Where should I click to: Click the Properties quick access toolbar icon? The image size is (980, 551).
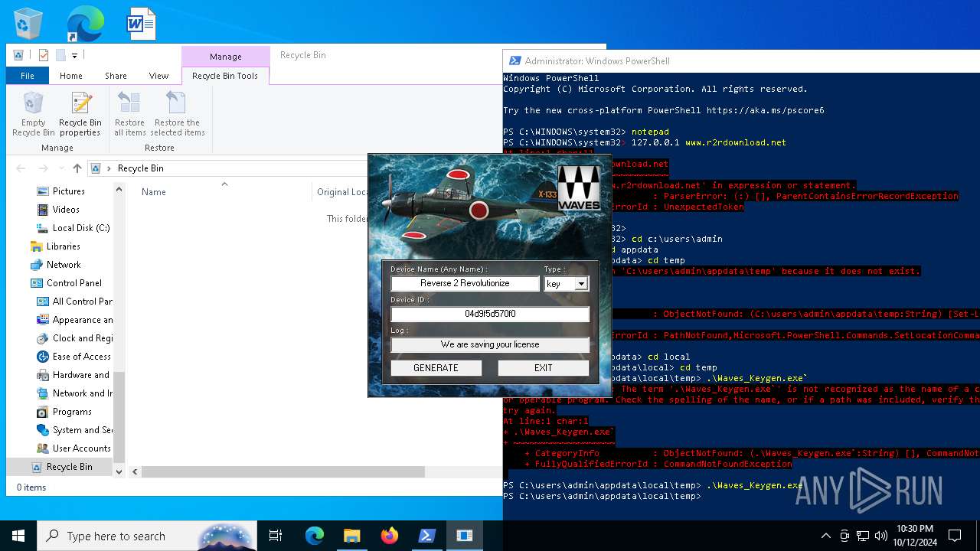click(x=44, y=55)
